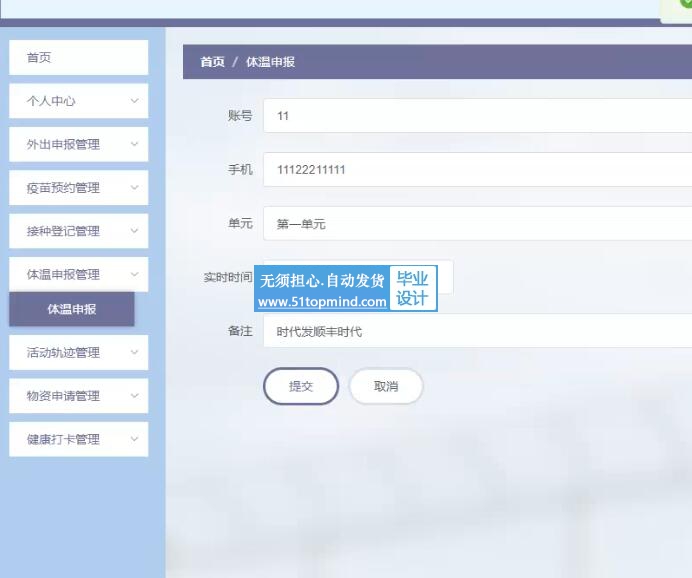Click the 手机 field label
Image resolution: width=692 pixels, height=578 pixels.
240,169
